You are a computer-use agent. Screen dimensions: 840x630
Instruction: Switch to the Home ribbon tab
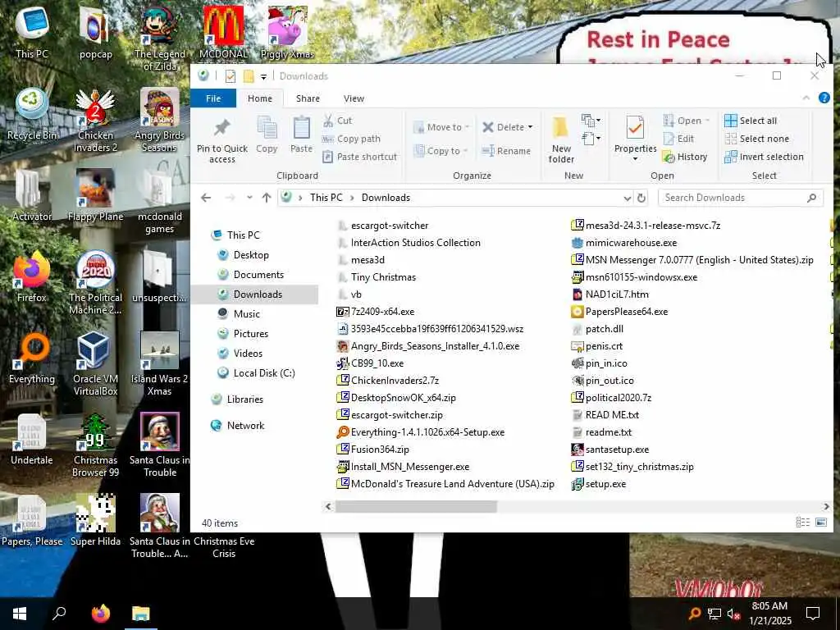[260, 98]
